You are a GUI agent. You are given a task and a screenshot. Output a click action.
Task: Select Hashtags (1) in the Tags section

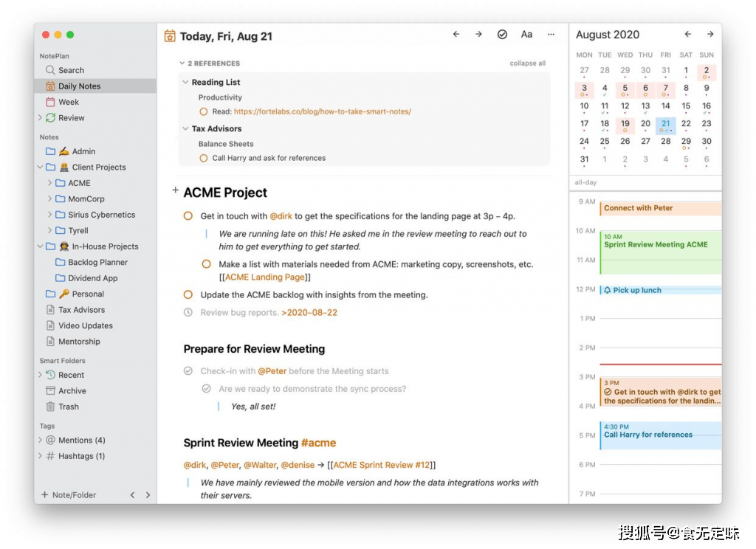[x=81, y=456]
